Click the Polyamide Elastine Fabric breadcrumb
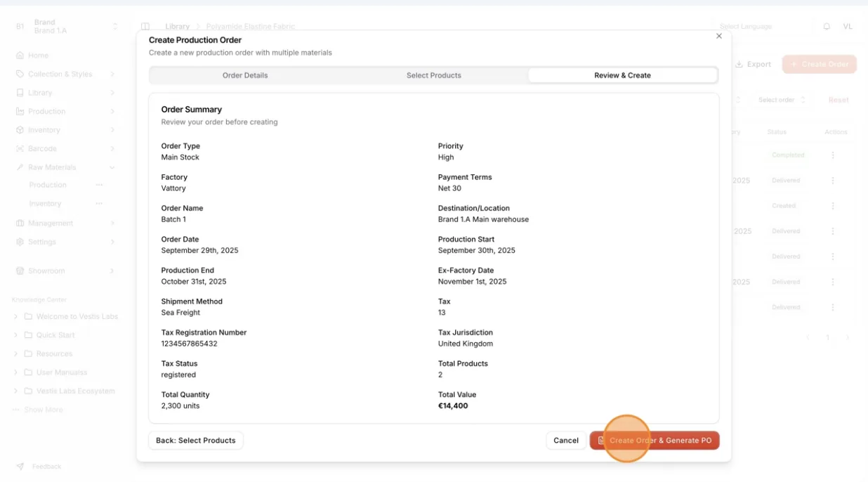 click(251, 27)
